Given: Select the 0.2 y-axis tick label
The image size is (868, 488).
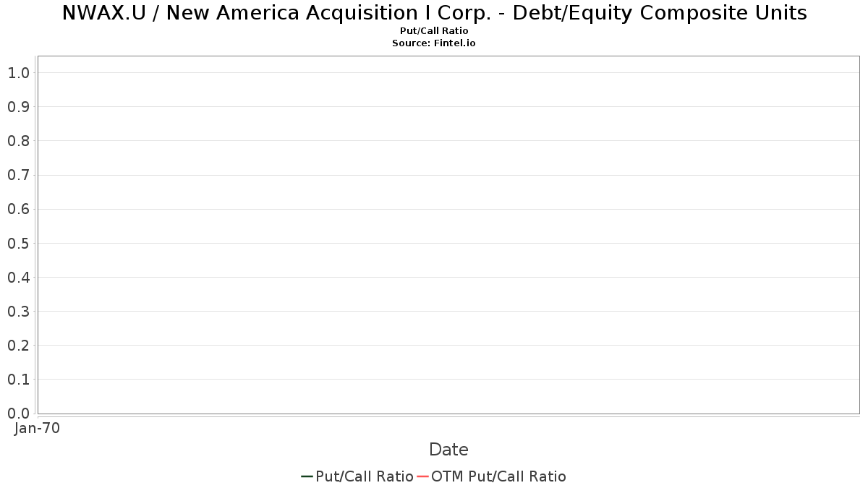Looking at the screenshot, I should 18,346.
